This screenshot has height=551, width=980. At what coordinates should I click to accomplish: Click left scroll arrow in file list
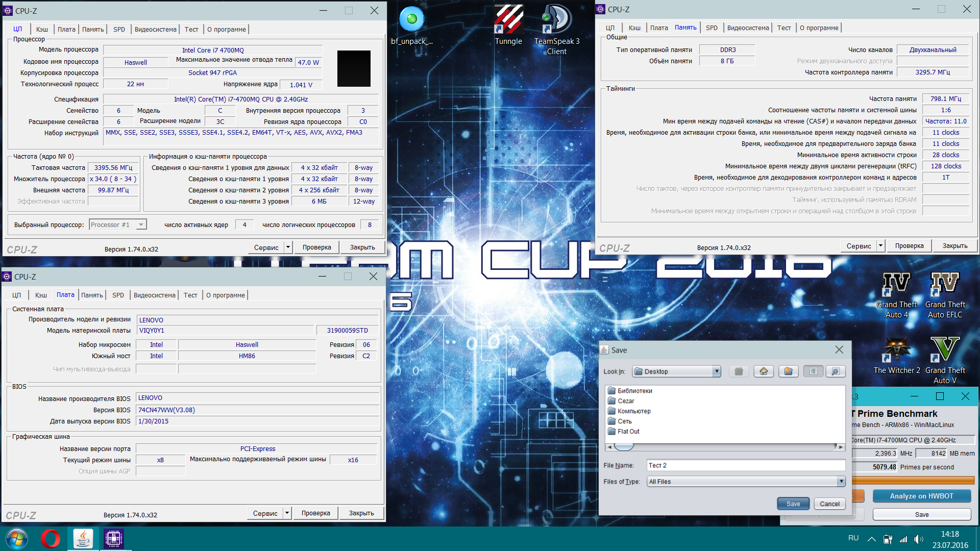point(609,447)
